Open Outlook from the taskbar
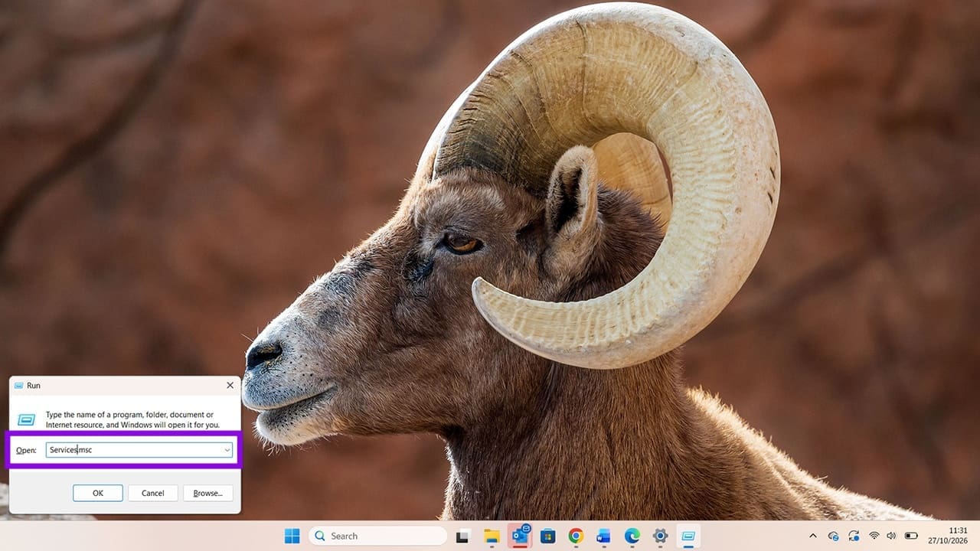The height and width of the screenshot is (551, 980). [x=520, y=536]
